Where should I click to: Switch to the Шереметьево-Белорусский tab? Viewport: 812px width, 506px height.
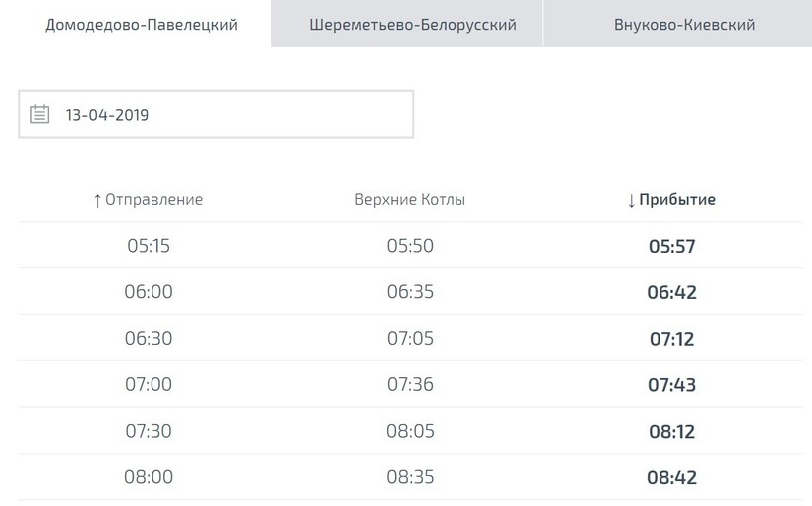[412, 24]
